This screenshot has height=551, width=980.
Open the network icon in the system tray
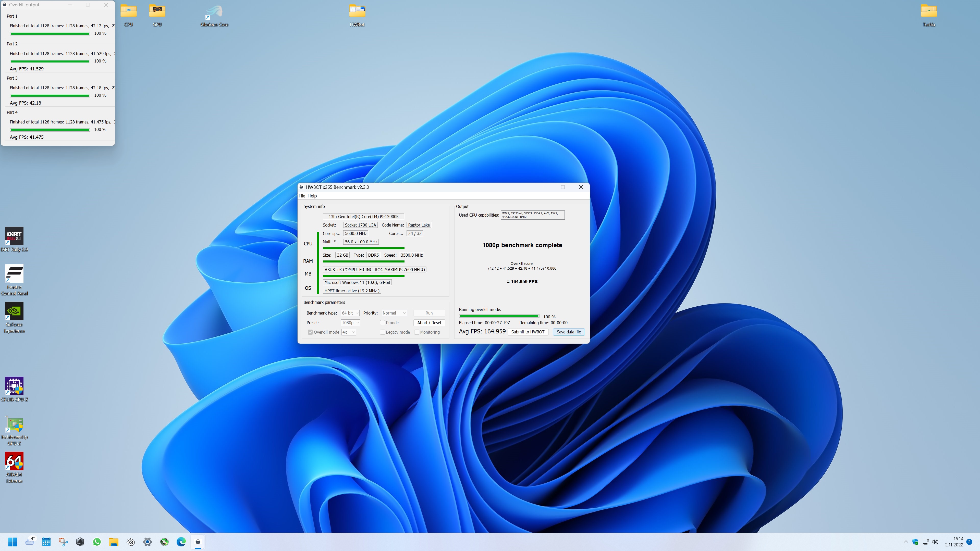(925, 542)
